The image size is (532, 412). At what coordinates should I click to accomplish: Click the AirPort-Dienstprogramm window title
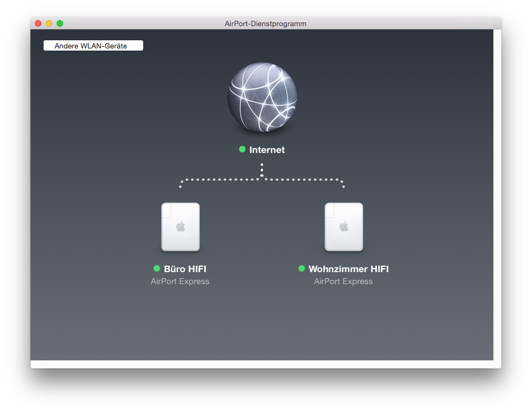point(265,23)
